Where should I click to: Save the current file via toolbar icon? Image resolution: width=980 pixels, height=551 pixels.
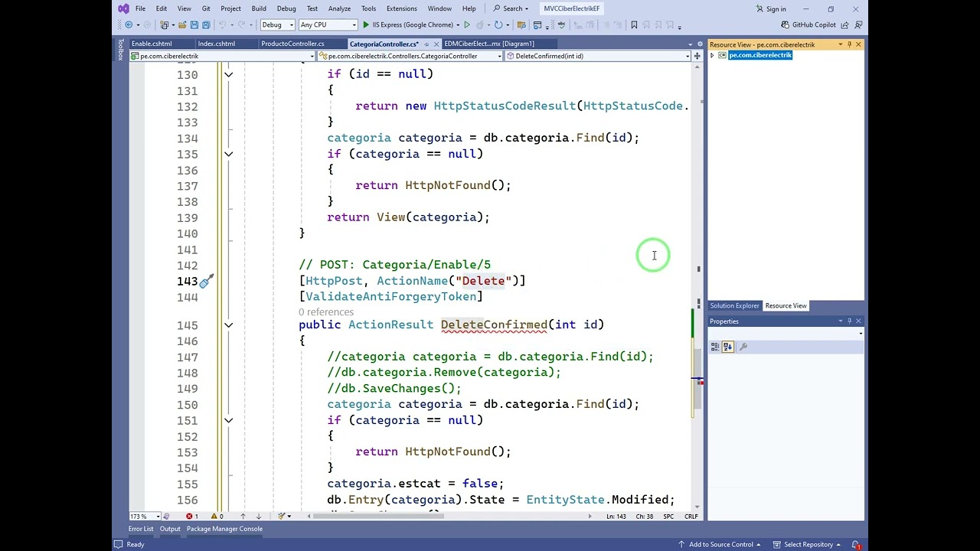click(194, 24)
